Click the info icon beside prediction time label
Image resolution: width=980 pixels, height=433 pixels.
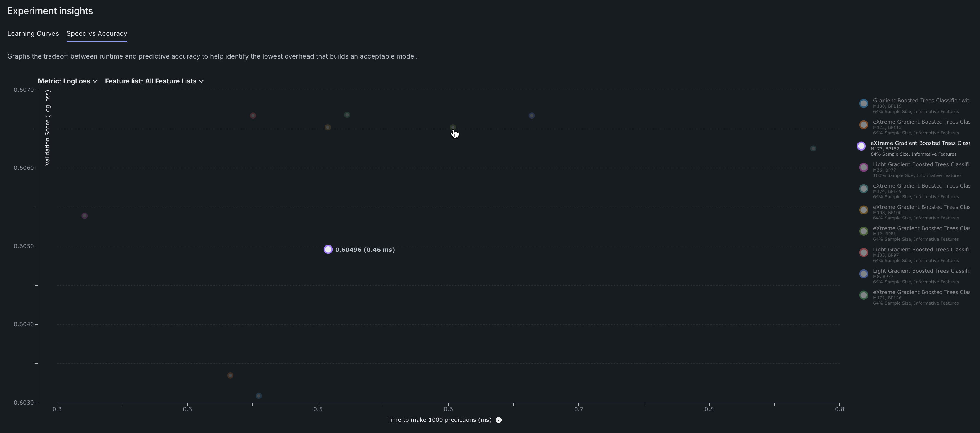pos(498,420)
